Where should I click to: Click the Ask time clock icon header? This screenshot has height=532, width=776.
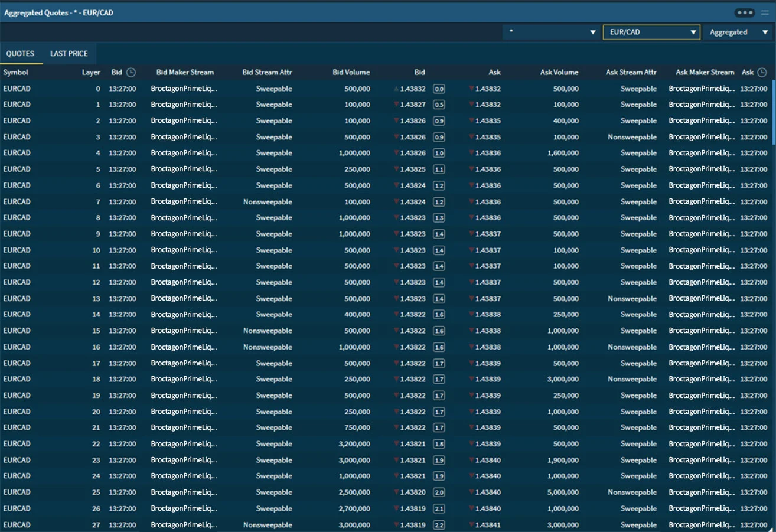762,73
